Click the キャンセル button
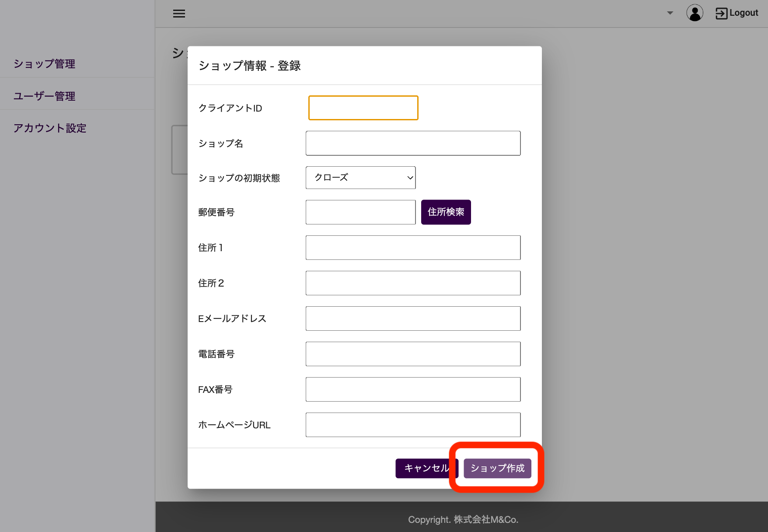 pyautogui.click(x=426, y=468)
